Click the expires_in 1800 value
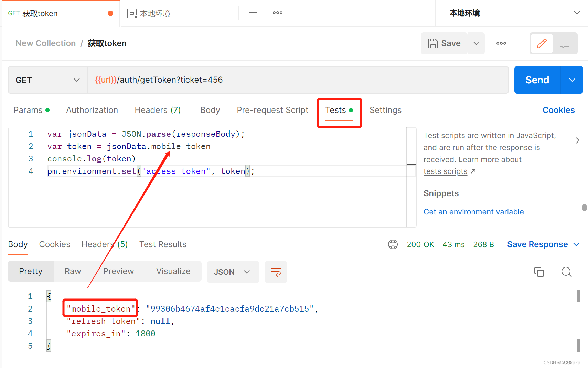 point(146,334)
